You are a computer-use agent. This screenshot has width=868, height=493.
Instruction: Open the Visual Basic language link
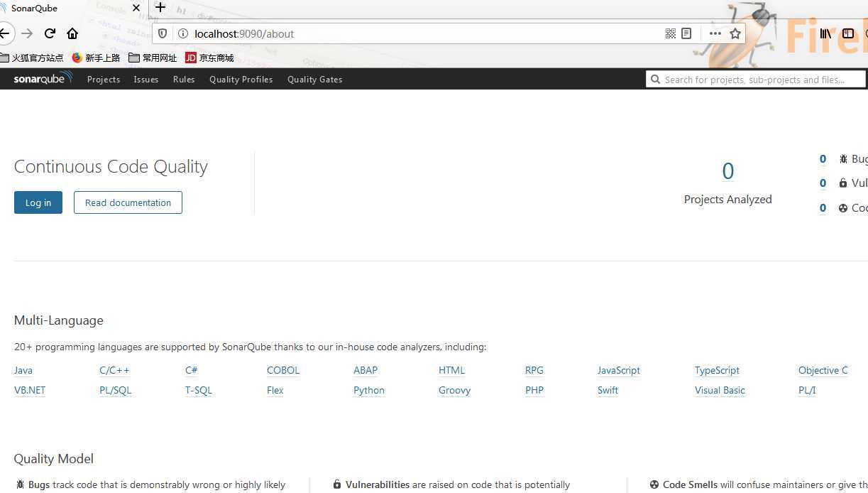point(720,390)
